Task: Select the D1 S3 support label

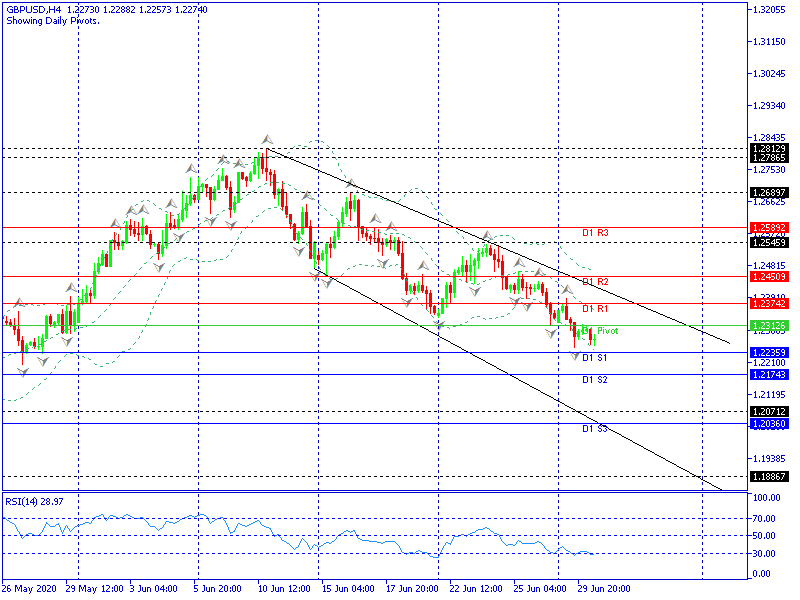Action: 596,429
